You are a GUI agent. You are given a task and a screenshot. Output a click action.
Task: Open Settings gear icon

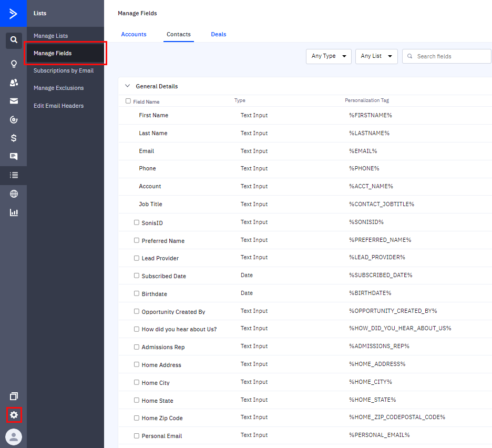coord(14,415)
